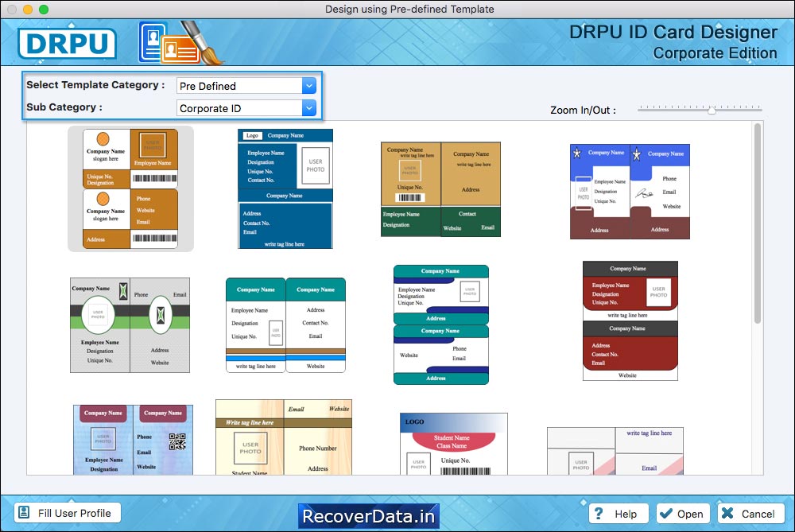Click the user profile icon on Fill User Profile

[24, 513]
